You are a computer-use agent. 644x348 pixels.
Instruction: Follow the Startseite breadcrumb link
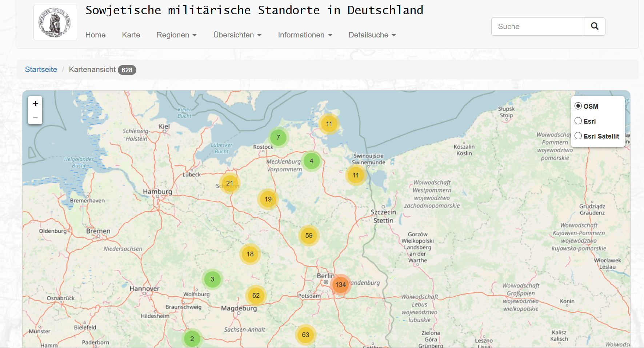[x=41, y=69]
